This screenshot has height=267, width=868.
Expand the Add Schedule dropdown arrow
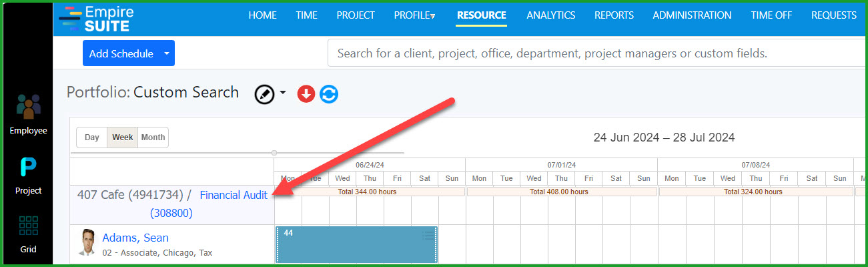[167, 53]
